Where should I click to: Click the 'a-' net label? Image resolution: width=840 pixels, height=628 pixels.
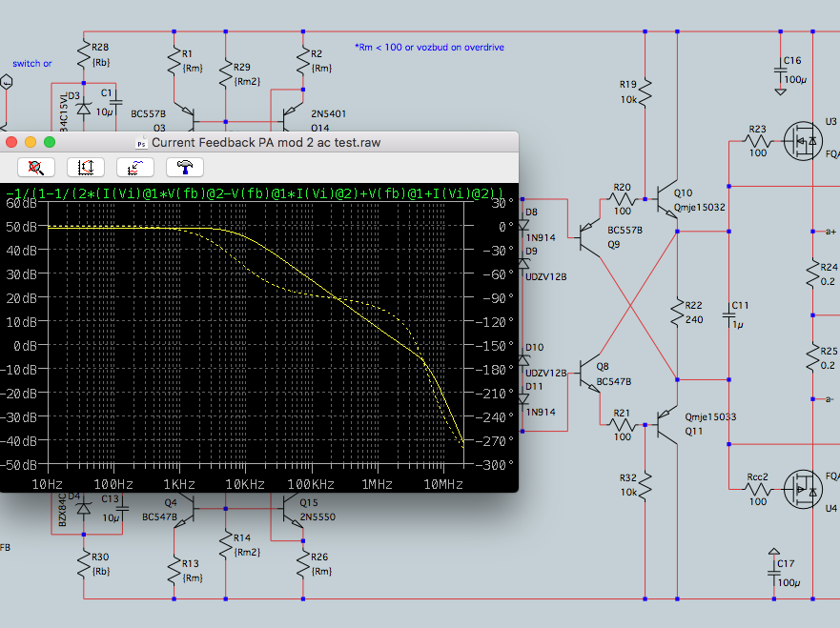830,399
